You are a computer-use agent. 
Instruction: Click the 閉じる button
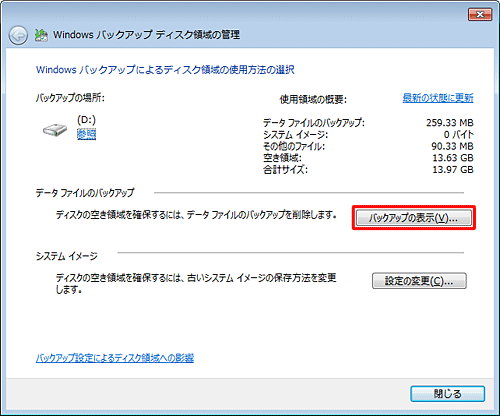[447, 394]
